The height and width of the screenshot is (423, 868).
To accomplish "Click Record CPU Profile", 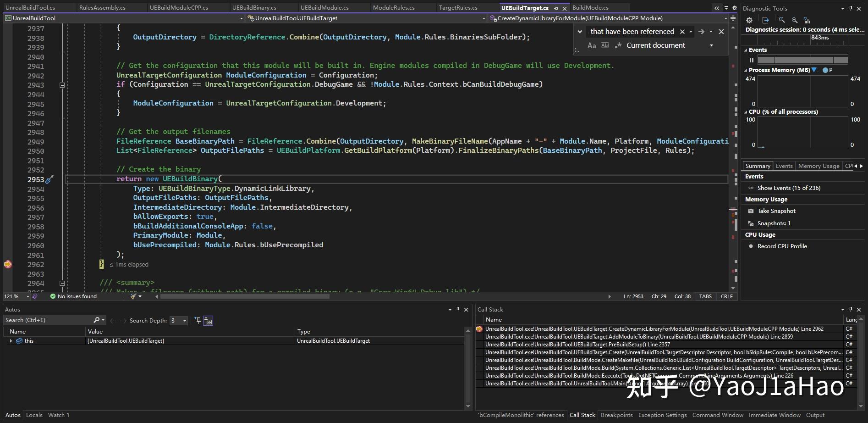I will click(782, 246).
